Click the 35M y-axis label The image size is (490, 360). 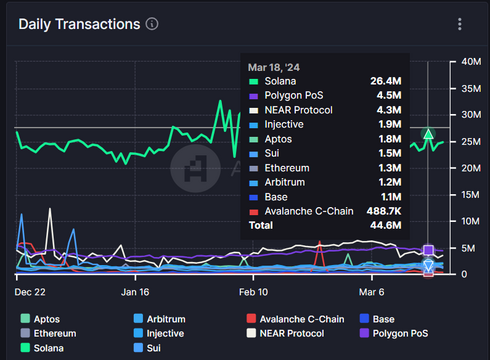471,89
